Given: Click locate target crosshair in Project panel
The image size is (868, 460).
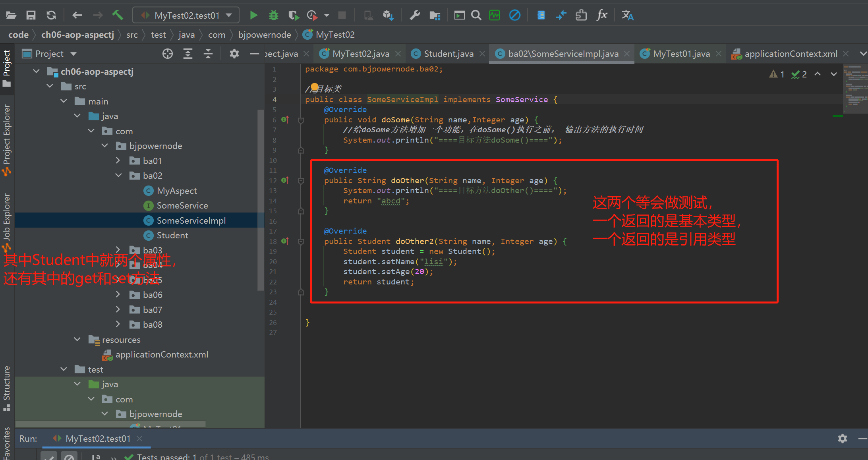Looking at the screenshot, I should pyautogui.click(x=168, y=54).
